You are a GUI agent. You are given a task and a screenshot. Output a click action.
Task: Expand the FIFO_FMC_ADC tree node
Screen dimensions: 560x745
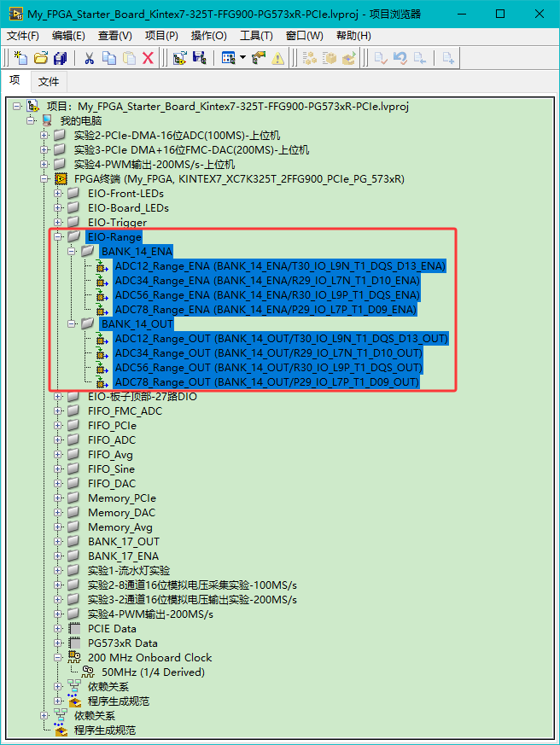pos(58,410)
